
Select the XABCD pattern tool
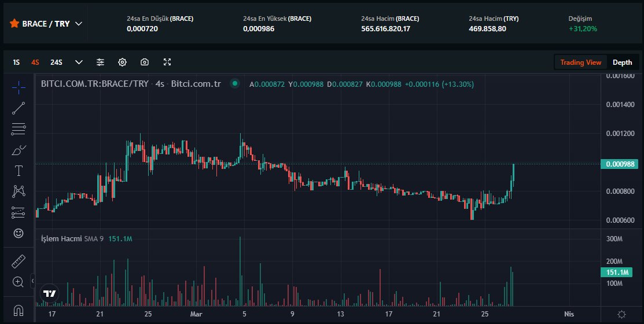coord(19,192)
